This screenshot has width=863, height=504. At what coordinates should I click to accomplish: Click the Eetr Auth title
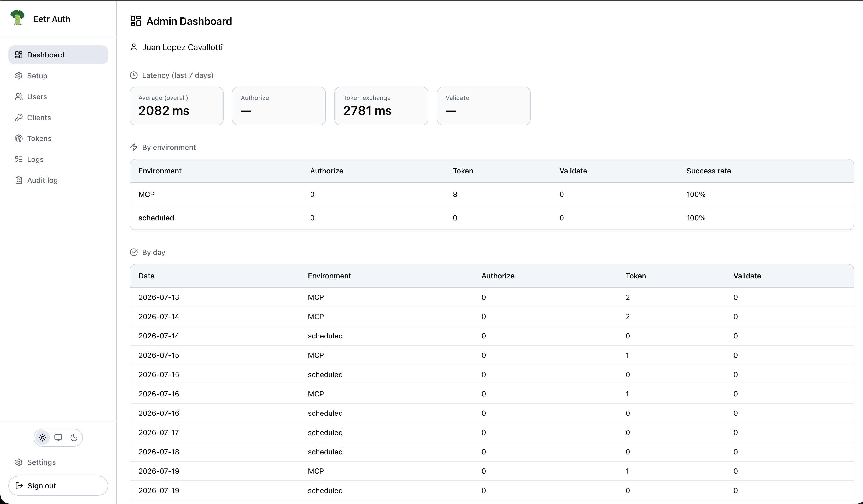pyautogui.click(x=52, y=19)
